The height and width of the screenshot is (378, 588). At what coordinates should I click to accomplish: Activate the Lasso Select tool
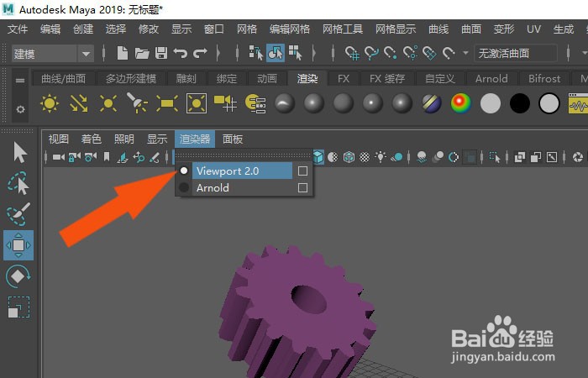pyautogui.click(x=18, y=183)
